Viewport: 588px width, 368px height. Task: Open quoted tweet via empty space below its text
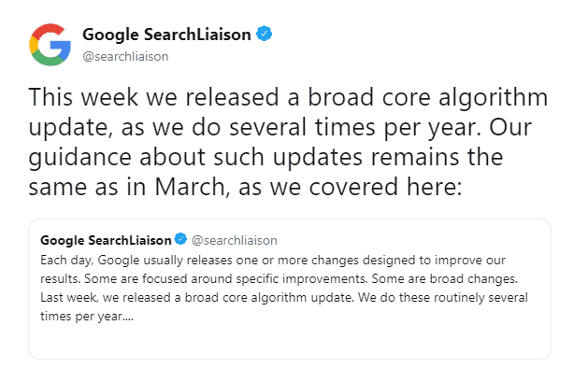click(x=290, y=341)
